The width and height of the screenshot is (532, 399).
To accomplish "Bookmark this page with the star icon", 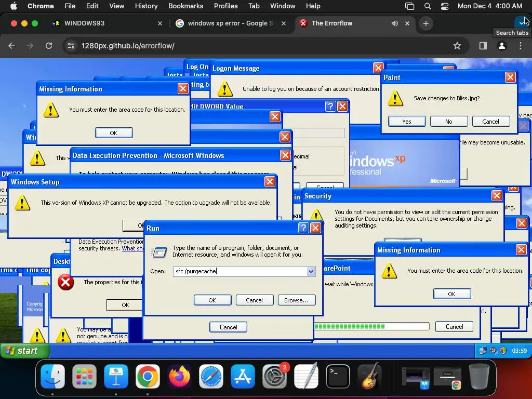I will [457, 46].
